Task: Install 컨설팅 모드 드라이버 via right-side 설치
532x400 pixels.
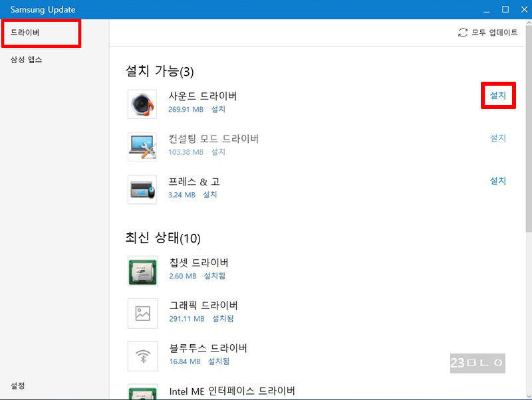Action: (x=497, y=138)
